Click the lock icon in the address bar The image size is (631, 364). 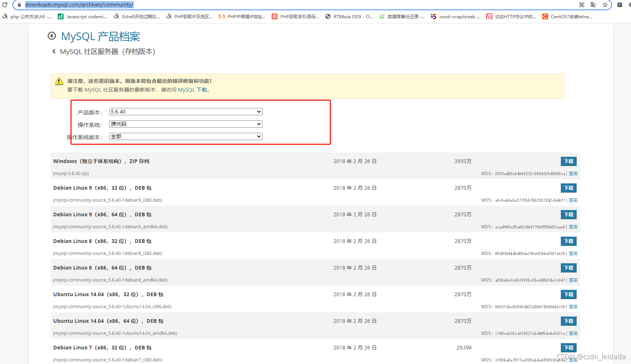pos(19,5)
